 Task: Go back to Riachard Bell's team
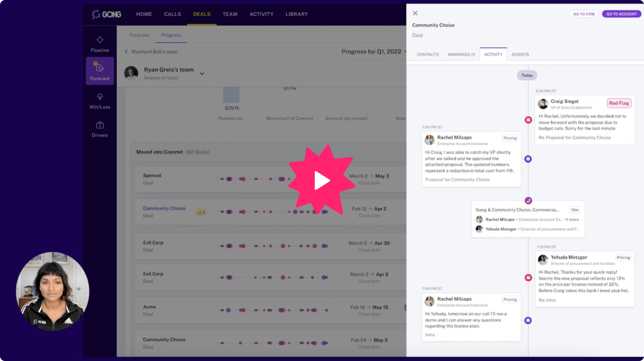tap(151, 52)
